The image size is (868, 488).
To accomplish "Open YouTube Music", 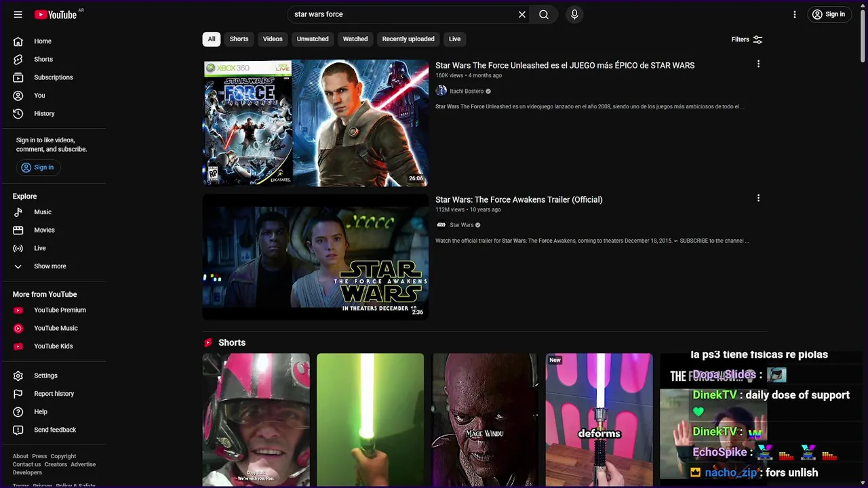I will tap(54, 328).
